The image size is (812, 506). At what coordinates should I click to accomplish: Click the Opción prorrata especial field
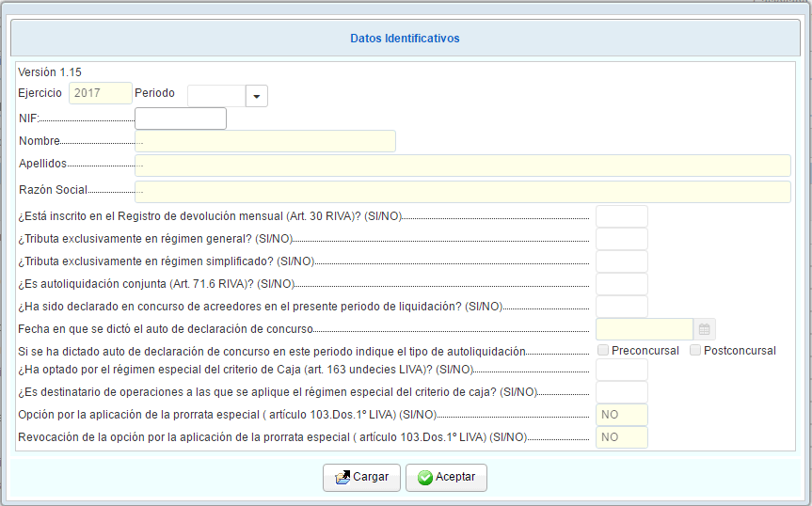tap(622, 415)
